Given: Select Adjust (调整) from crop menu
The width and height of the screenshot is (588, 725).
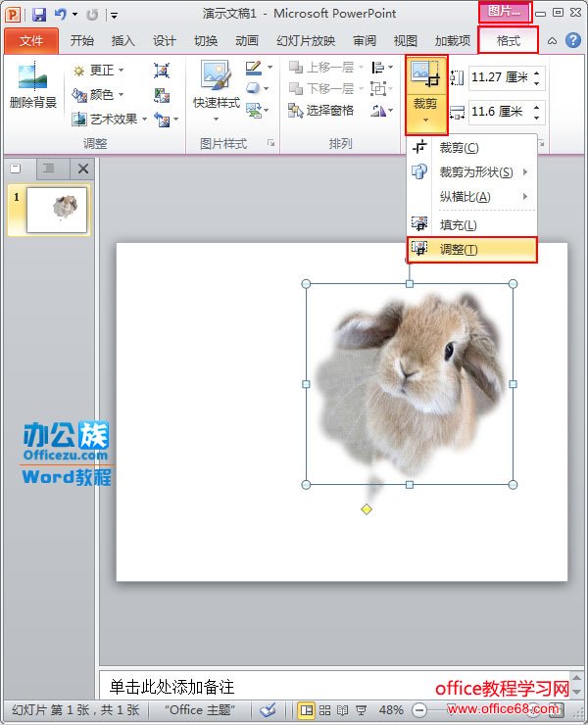Looking at the screenshot, I should [459, 250].
